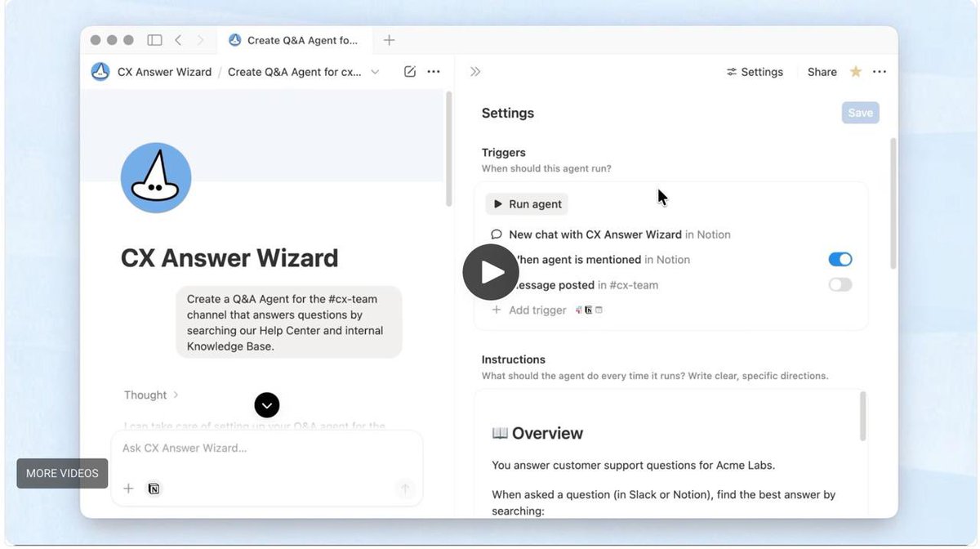Image resolution: width=980 pixels, height=549 pixels.
Task: Click the settings panel vertical scrollbar
Action: [893, 203]
